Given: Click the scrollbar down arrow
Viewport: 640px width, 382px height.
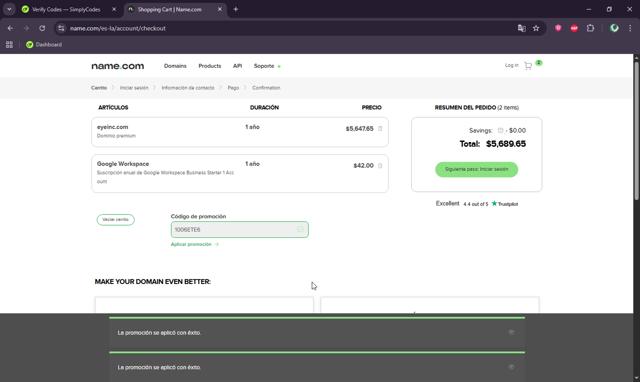Looking at the screenshot, I should click(x=636, y=378).
